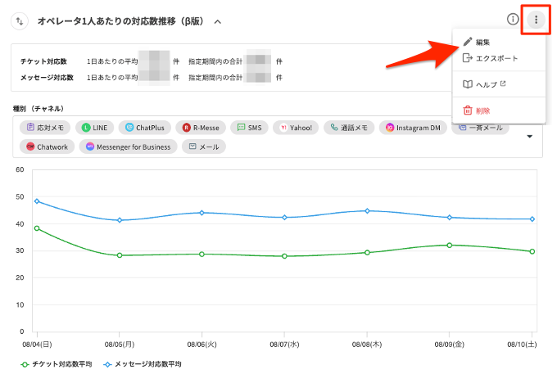Choose 削除 to delete the widget
The height and width of the screenshot is (392, 557).
click(x=483, y=110)
